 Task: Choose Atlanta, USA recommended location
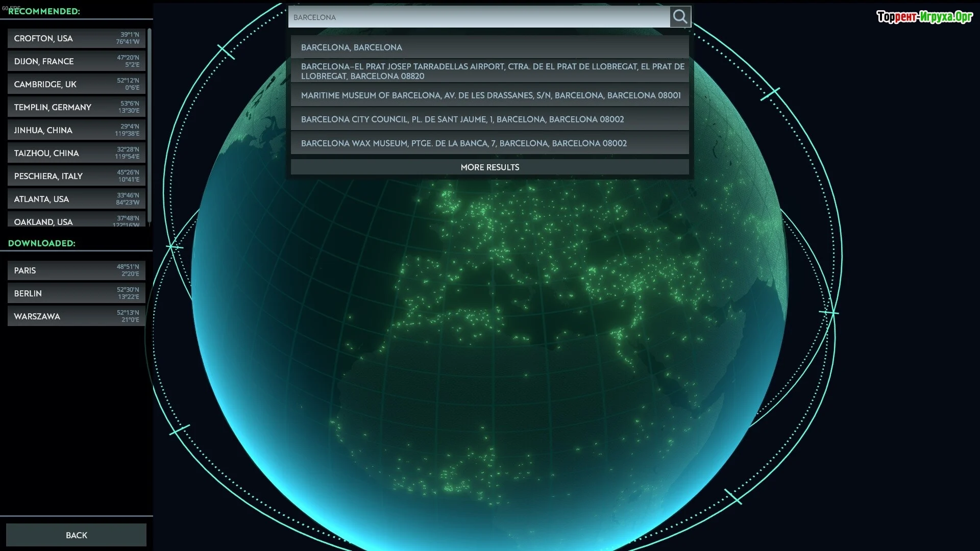point(77,199)
